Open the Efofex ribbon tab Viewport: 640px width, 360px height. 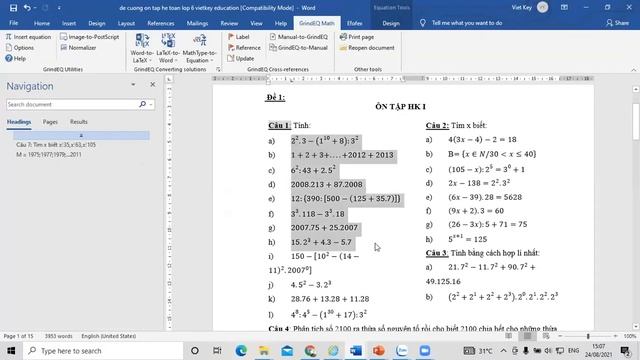tap(354, 23)
